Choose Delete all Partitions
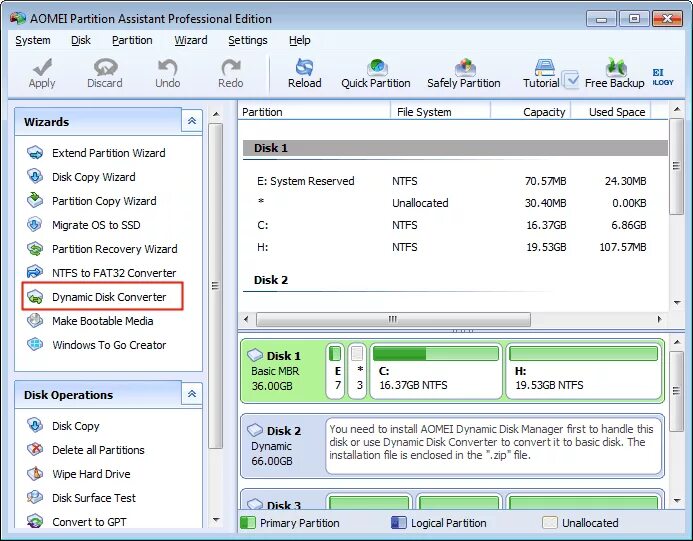 [98, 450]
